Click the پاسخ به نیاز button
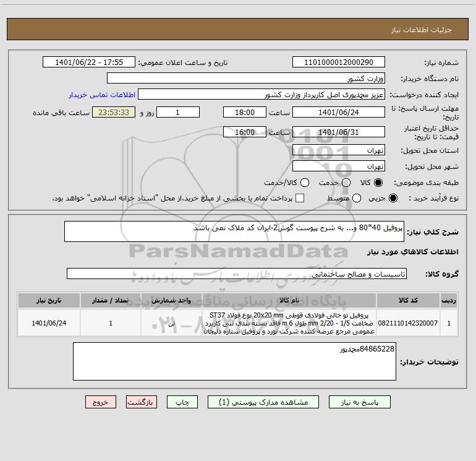The image size is (476, 461). pos(359,402)
